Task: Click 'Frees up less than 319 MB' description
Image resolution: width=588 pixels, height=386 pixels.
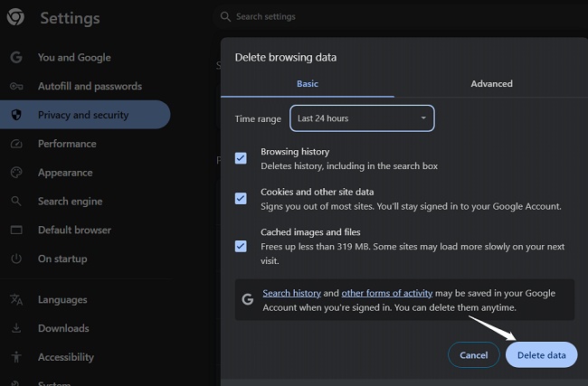Action: 413,254
